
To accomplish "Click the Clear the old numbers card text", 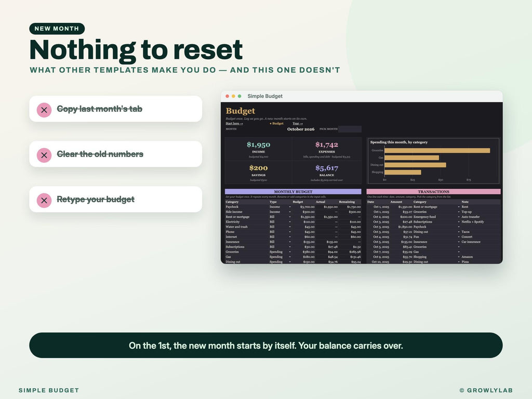I will (x=100, y=154).
